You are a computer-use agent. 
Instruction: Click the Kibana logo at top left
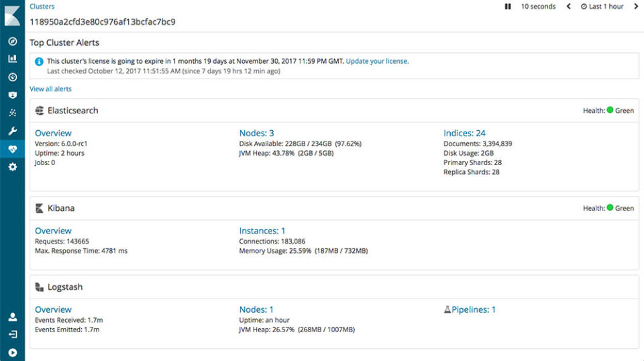[x=12, y=15]
